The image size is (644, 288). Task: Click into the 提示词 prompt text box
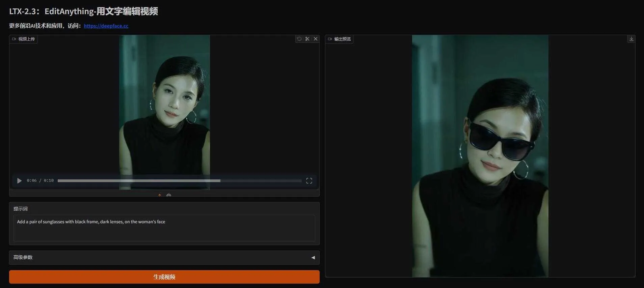[x=164, y=228]
